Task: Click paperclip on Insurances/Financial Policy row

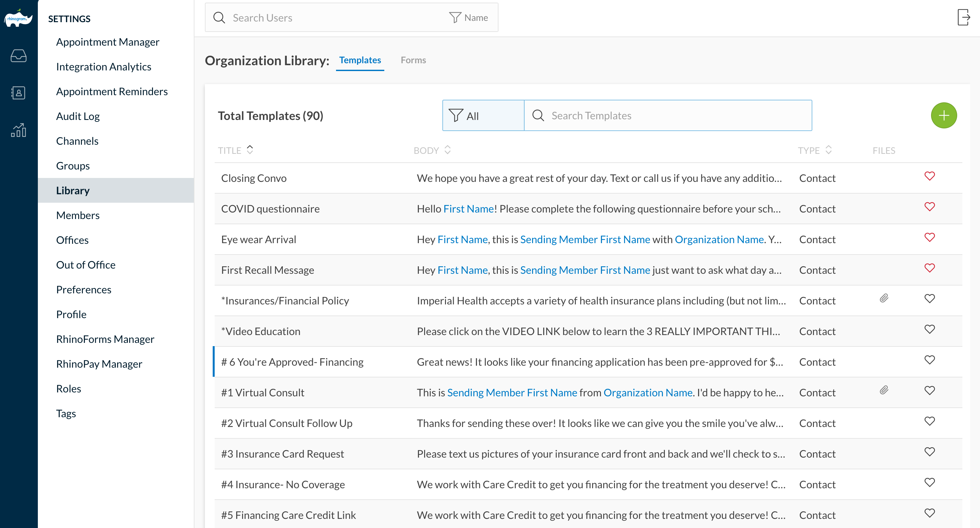Action: [x=884, y=299]
